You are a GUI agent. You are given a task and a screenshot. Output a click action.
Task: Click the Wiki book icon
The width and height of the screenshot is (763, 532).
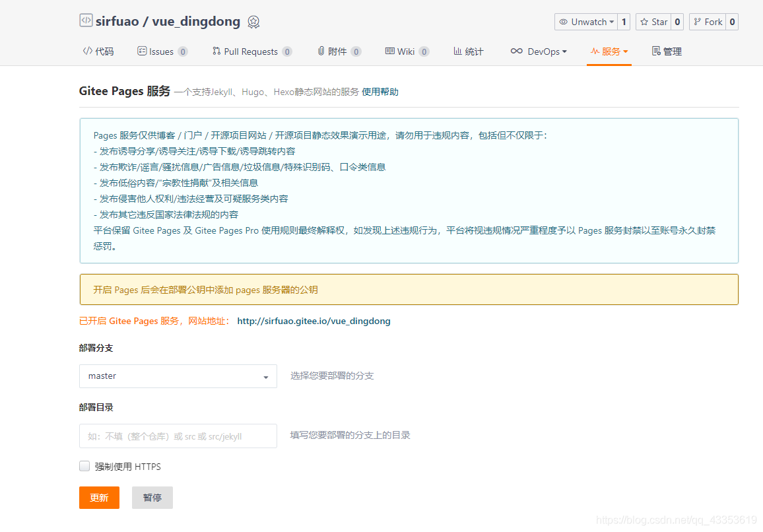390,51
